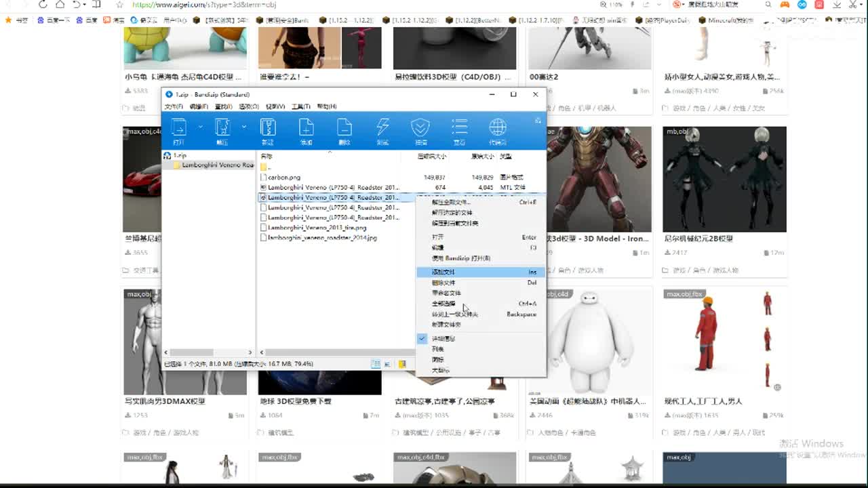Open the '00高达2' model link
Image resolution: width=868 pixels, height=488 pixels.
[x=544, y=77]
